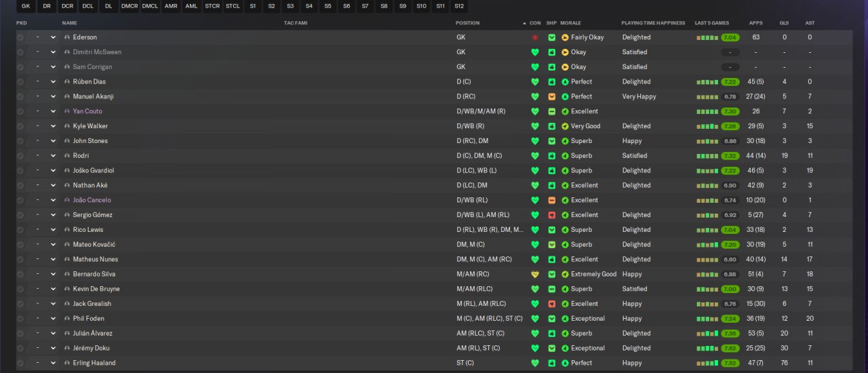Toggle the pick checkmark for Nathan Aké
This screenshot has height=373, width=868.
tap(20, 185)
